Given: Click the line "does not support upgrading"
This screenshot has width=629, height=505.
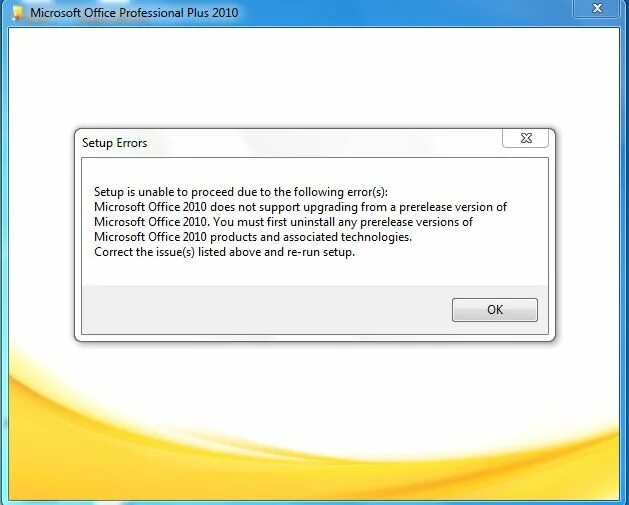Looking at the screenshot, I should pos(300,207).
